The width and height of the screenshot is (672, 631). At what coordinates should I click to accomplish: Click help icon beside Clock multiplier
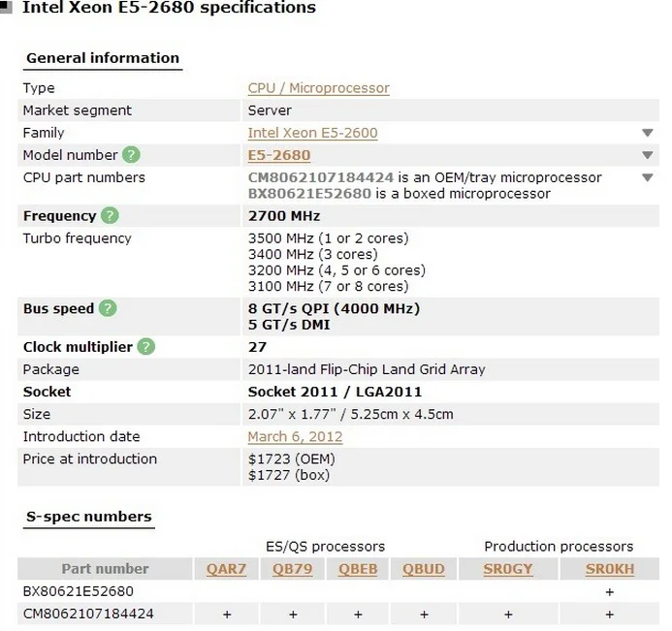(146, 347)
